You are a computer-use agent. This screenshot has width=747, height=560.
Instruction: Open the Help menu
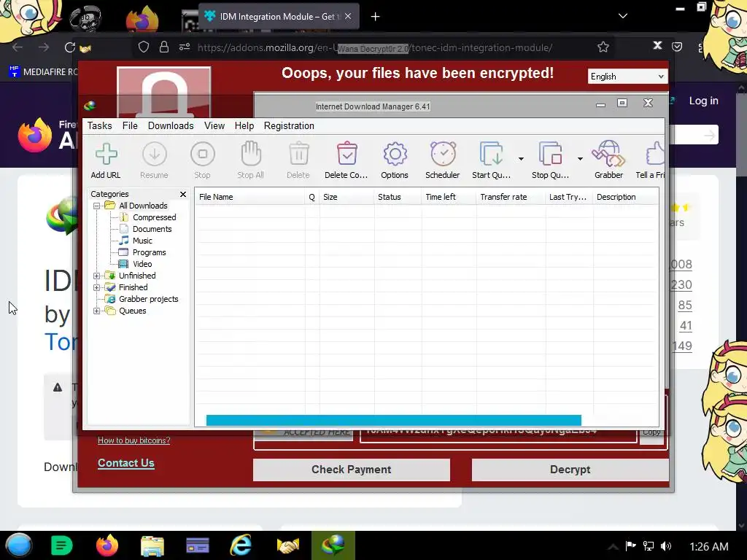pyautogui.click(x=244, y=125)
